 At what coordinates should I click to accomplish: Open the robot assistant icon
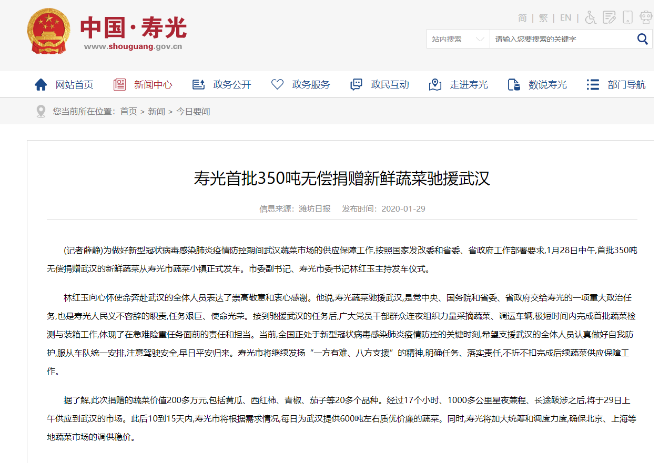(x=643, y=18)
